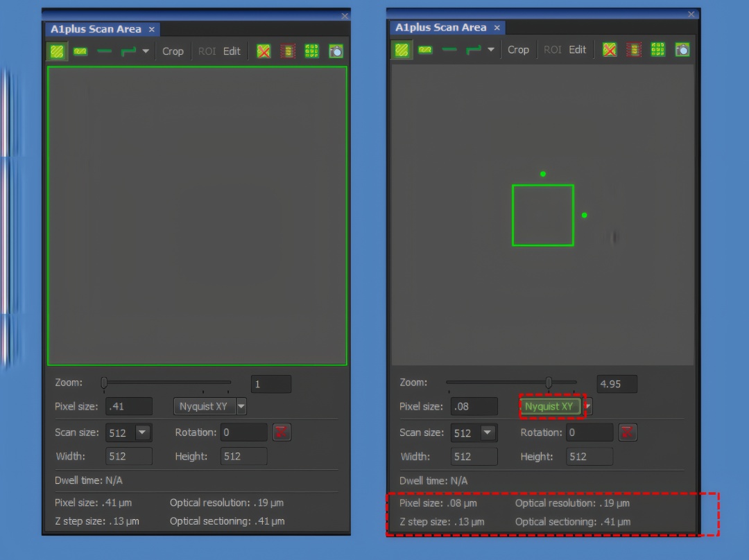
Task: Click red dashed stack icon in right panel
Action: 634,50
